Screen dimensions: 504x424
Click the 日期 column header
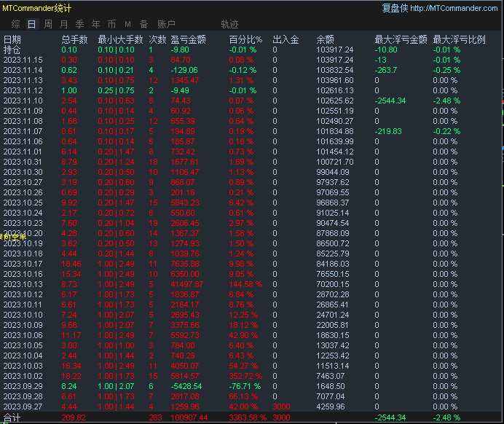[x=12, y=39]
